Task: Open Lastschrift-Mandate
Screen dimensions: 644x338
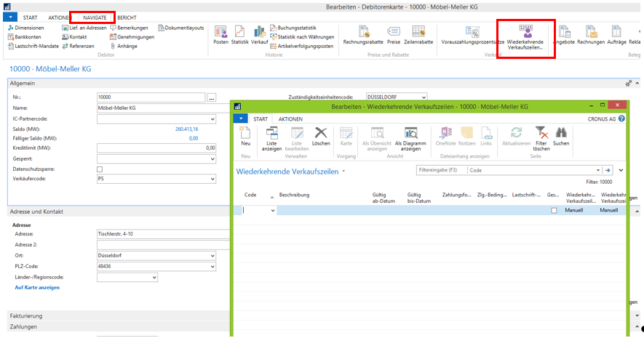Action: (x=33, y=46)
